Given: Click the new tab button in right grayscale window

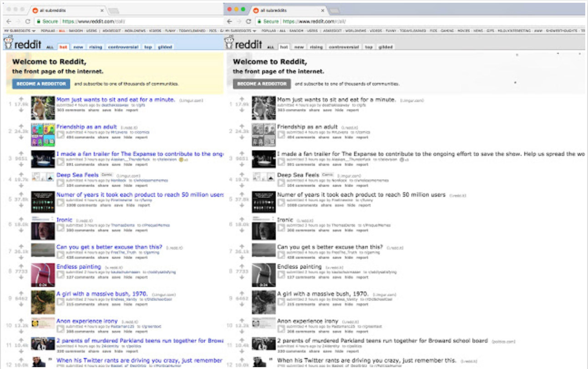Looking at the screenshot, I should (335, 10).
